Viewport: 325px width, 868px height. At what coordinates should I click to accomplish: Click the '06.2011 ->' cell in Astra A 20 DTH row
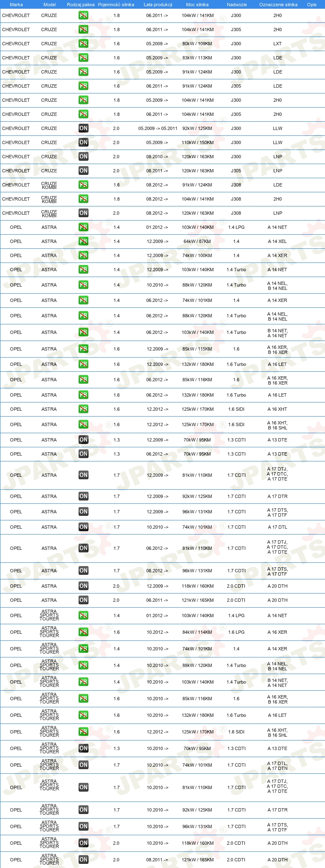pos(157,600)
